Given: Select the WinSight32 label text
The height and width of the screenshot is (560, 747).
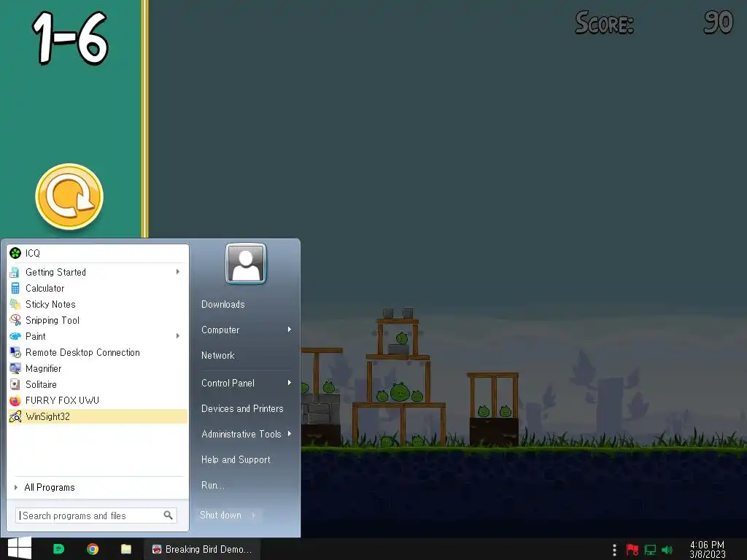Looking at the screenshot, I should point(47,416).
